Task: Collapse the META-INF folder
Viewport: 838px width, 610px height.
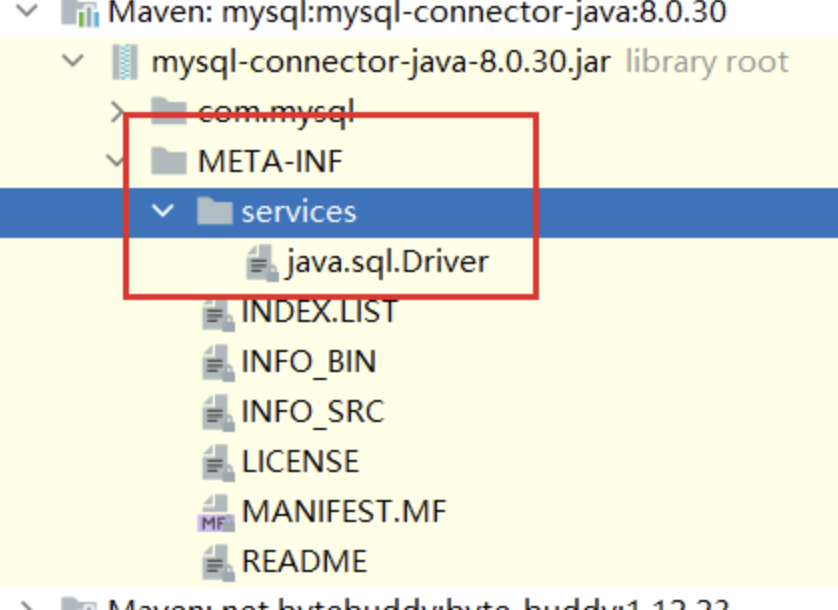Action: pos(114,160)
